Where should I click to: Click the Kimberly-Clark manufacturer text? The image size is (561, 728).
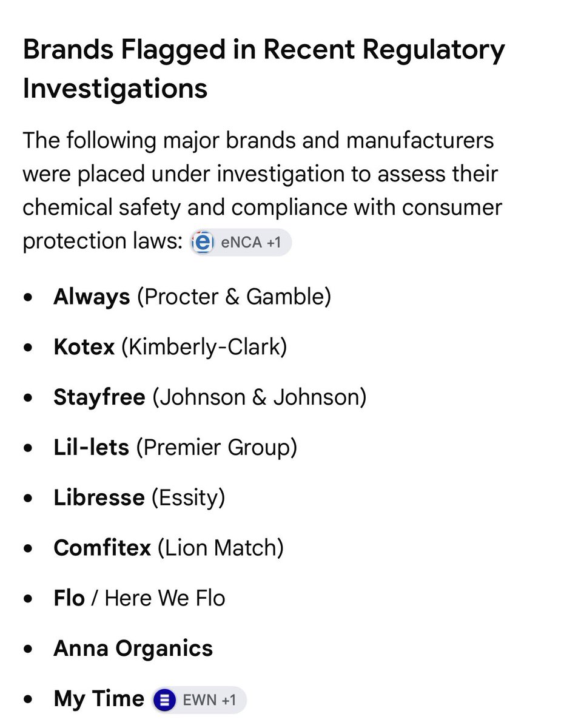pyautogui.click(x=204, y=348)
